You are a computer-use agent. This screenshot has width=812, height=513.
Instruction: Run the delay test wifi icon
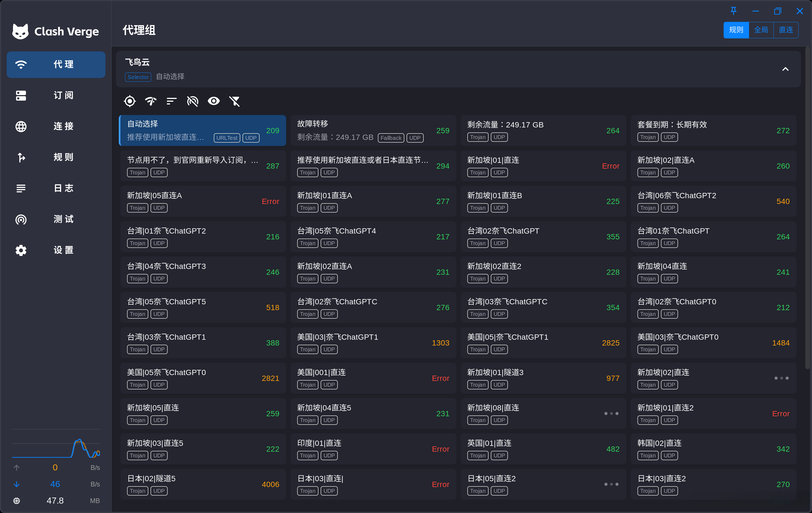[x=151, y=101]
